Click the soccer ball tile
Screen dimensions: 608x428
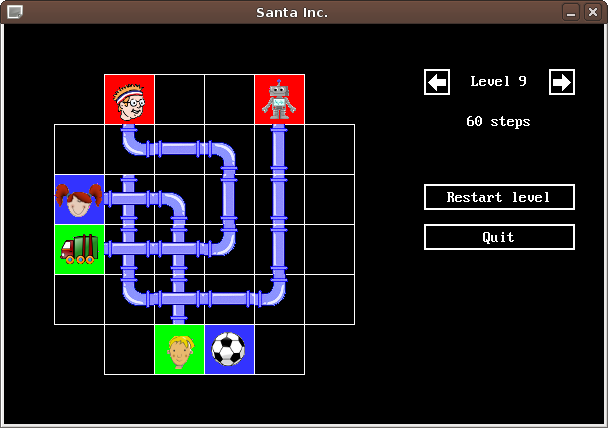pos(230,349)
